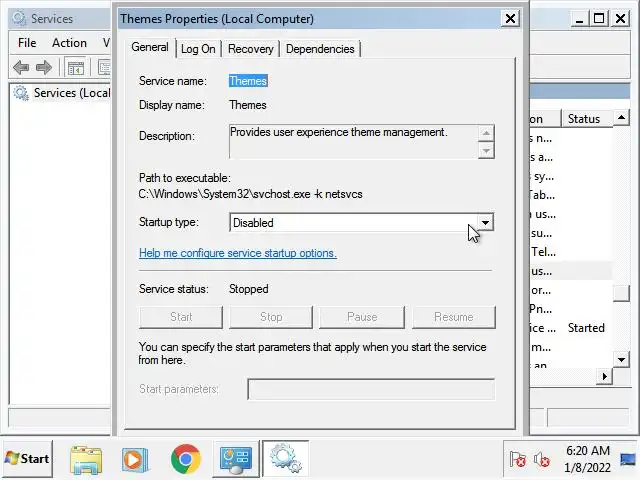Click the description box scroll up arrow
Screen dimensions: 640x480
point(486,133)
